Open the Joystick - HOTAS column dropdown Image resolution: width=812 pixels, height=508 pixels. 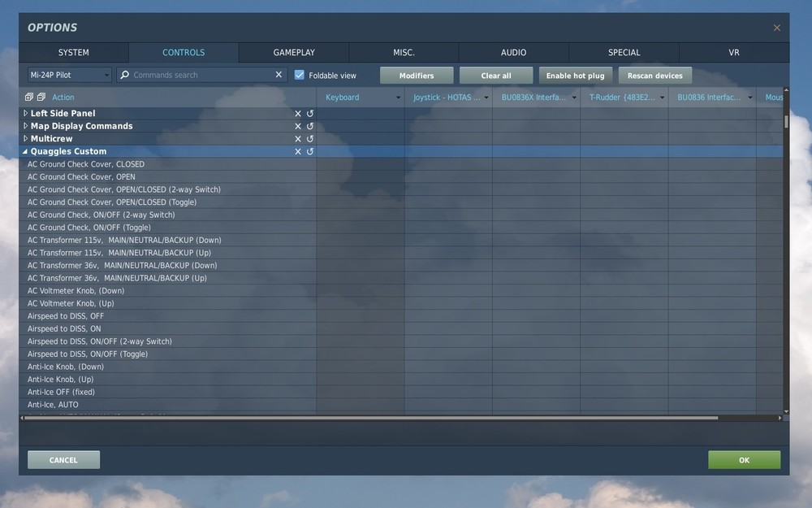tap(486, 98)
